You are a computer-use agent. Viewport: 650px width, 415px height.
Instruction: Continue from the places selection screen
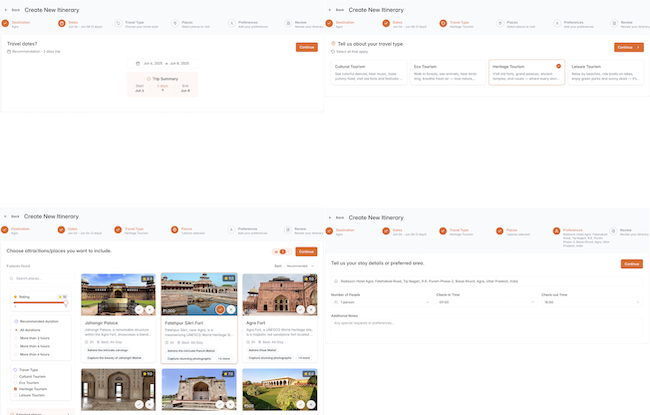tap(306, 252)
